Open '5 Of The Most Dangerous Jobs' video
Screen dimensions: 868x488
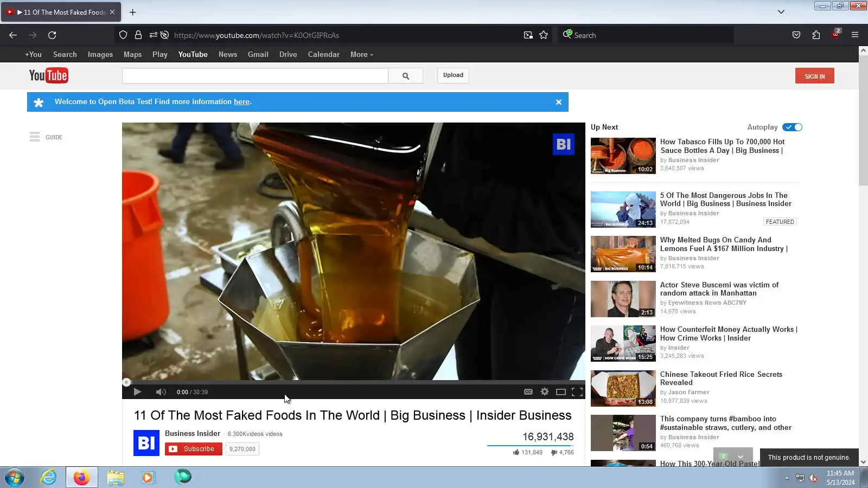tap(726, 200)
